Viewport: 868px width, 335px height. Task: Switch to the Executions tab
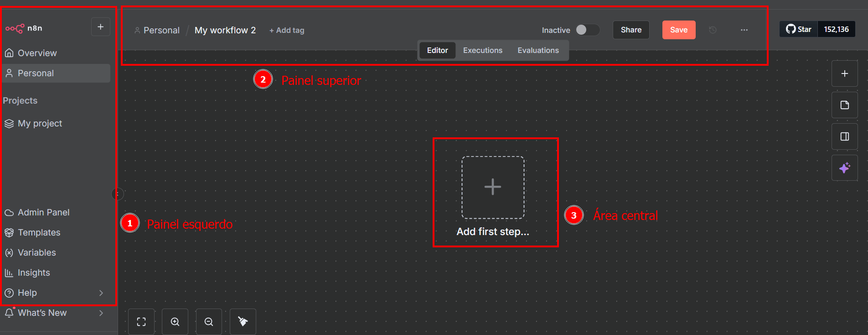click(x=483, y=50)
